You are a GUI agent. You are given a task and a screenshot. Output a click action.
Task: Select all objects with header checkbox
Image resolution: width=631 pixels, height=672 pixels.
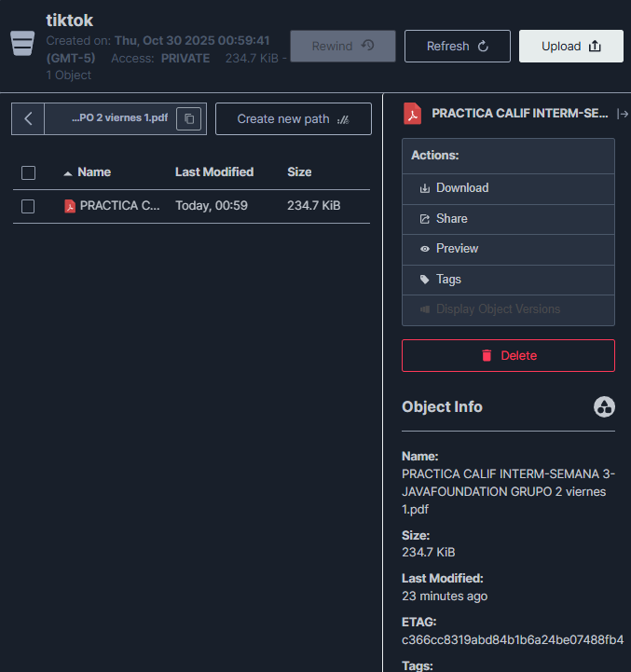click(28, 172)
